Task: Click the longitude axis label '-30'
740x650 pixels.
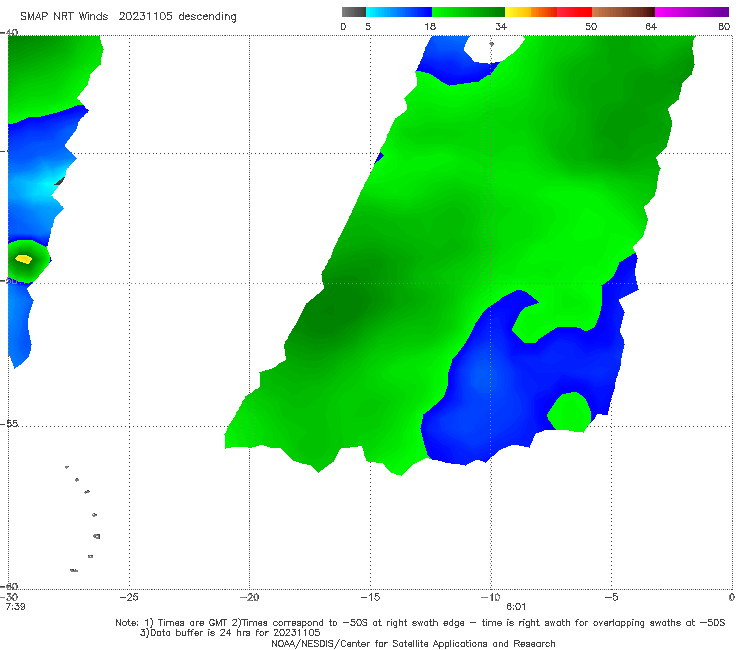Action: (10, 597)
